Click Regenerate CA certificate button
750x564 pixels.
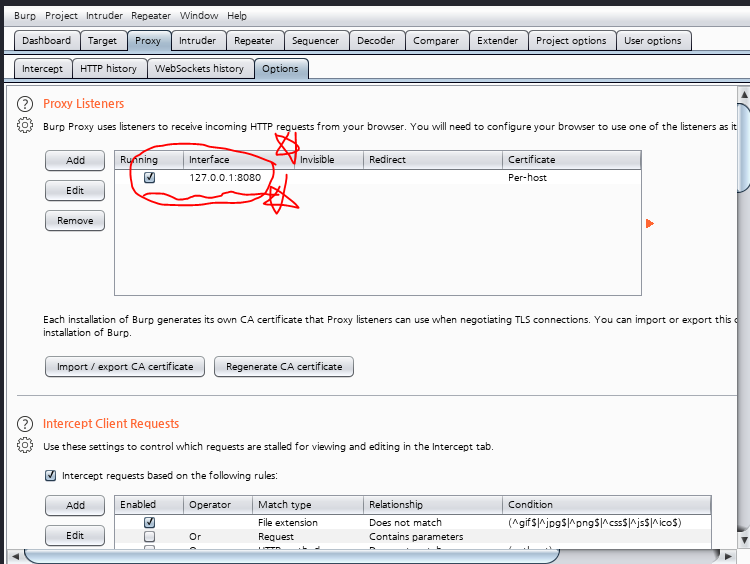284,366
